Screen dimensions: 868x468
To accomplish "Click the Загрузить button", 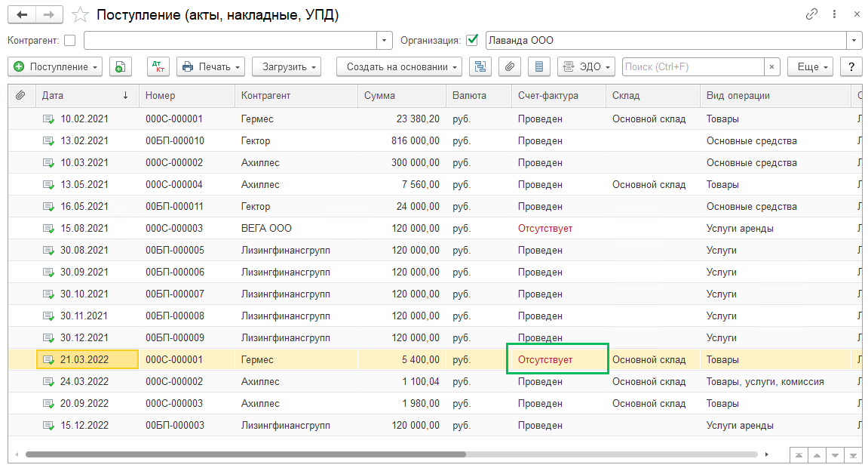I will (x=286, y=67).
